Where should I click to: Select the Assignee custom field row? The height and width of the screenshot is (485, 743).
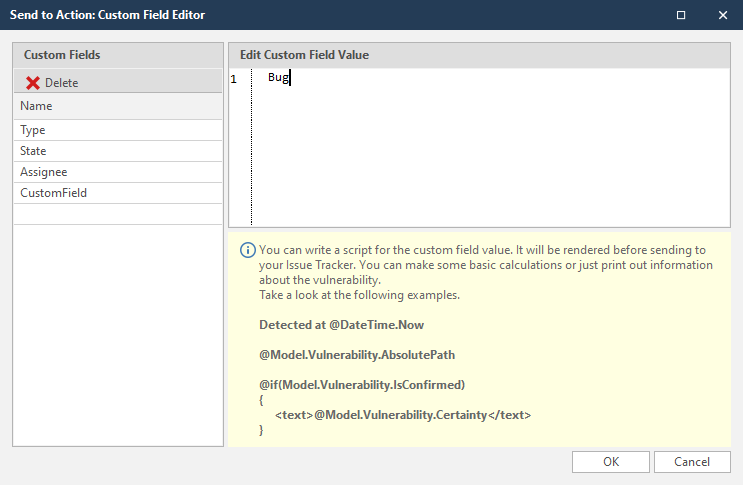pyautogui.click(x=117, y=172)
